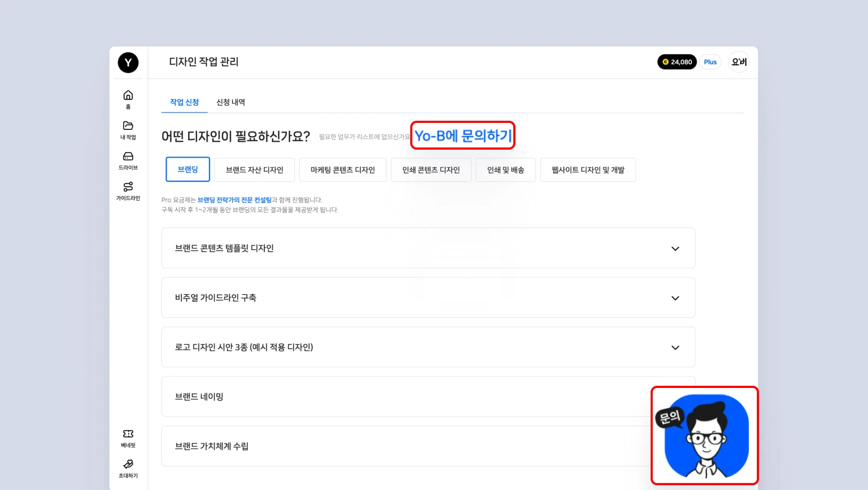Click the 디자인 작업 관리 page title

(x=204, y=62)
